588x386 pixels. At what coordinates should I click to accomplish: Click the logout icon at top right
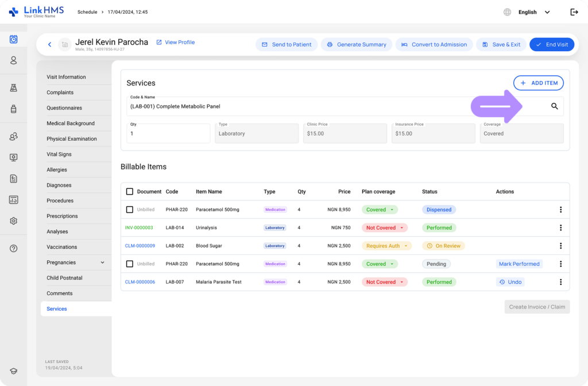[574, 12]
